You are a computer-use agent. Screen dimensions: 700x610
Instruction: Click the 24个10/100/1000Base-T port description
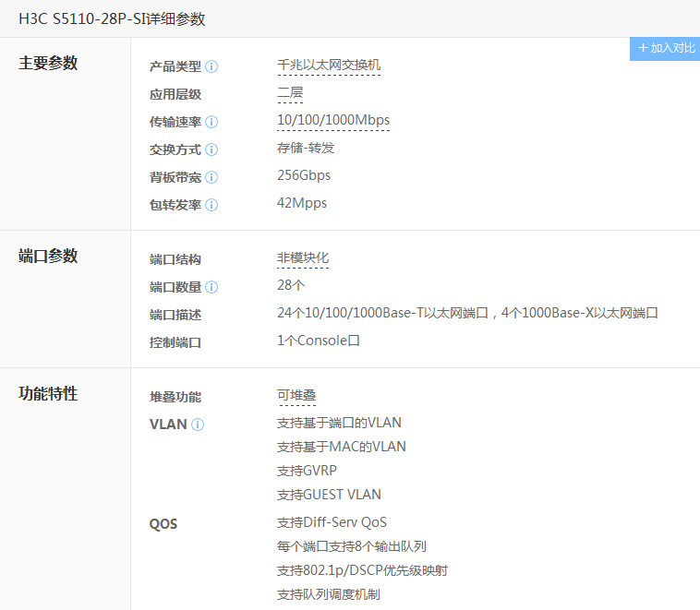tap(467, 313)
